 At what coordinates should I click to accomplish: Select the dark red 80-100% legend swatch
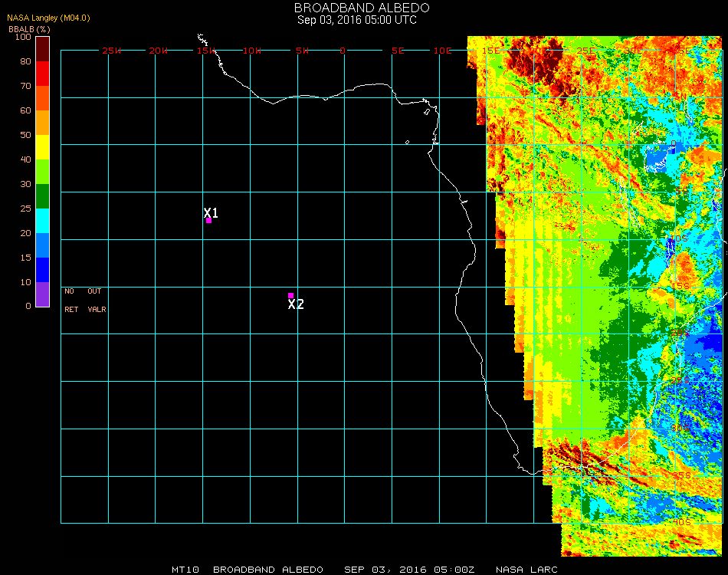click(42, 49)
